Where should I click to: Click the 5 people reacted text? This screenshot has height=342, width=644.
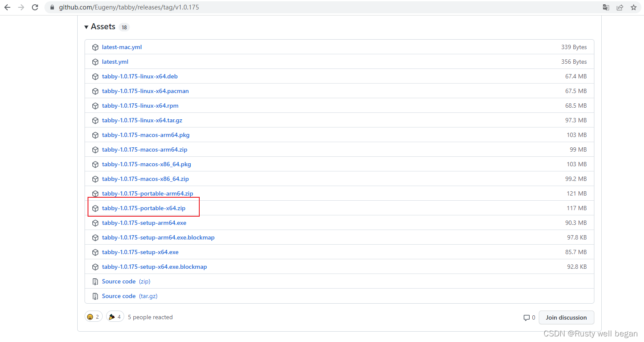[150, 317]
